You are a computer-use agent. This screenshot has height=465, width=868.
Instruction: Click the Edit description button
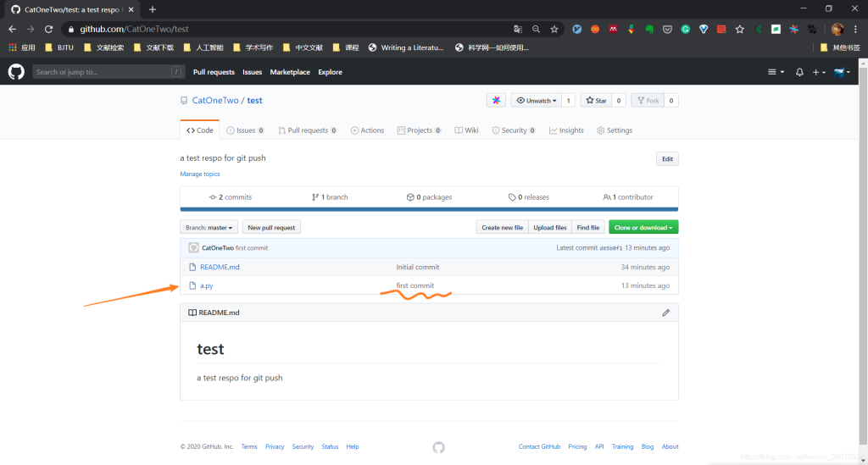(667, 159)
